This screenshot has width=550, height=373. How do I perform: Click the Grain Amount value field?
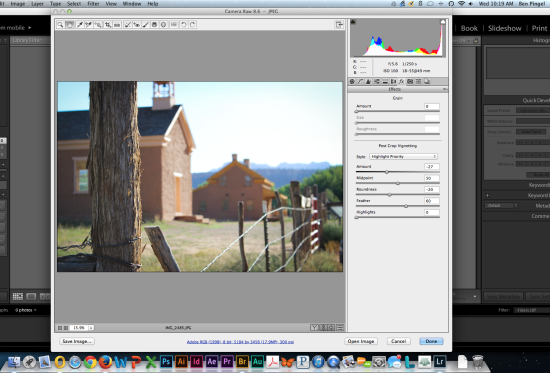[432, 106]
